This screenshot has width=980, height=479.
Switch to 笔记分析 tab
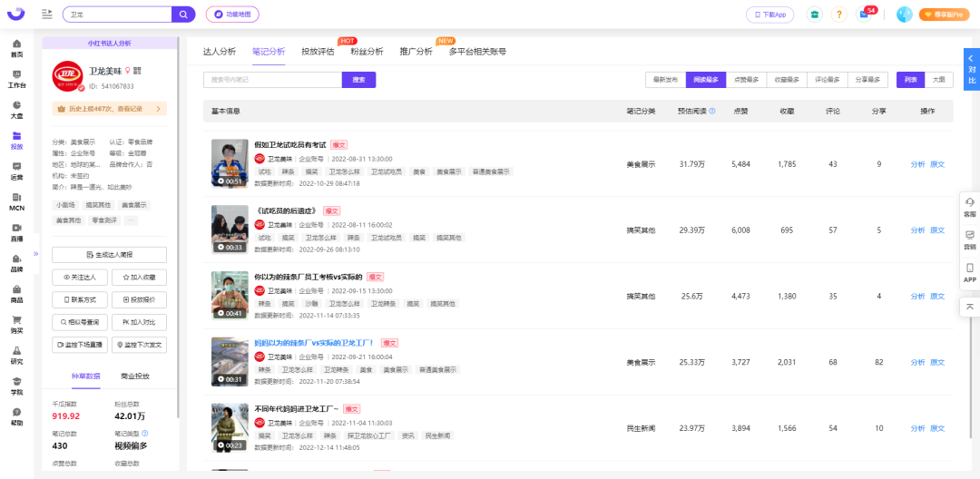point(269,52)
